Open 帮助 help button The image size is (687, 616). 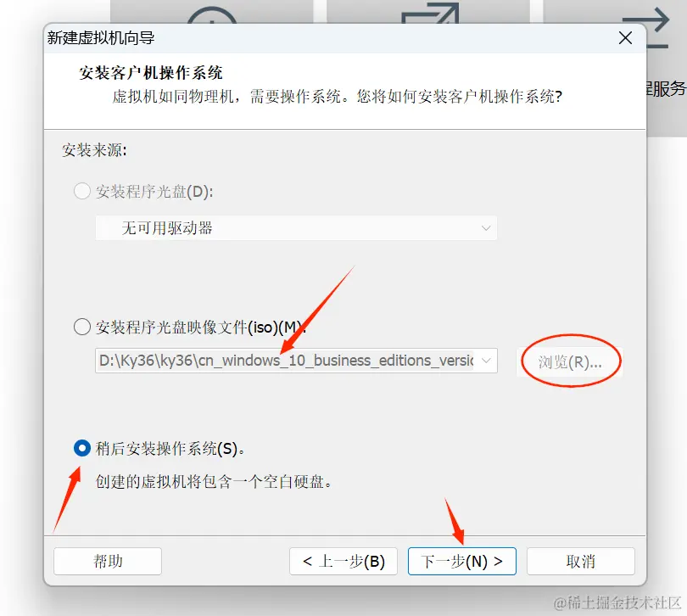[x=108, y=561]
